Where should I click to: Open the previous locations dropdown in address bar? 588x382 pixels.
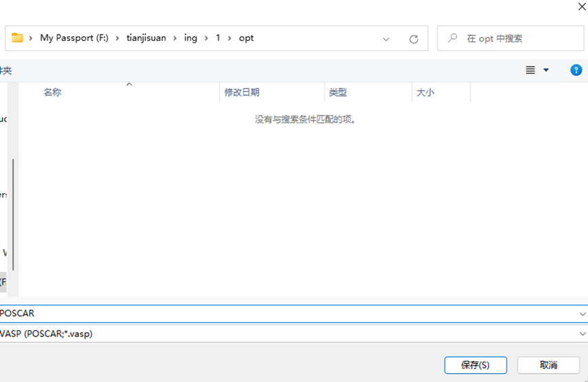tap(386, 39)
